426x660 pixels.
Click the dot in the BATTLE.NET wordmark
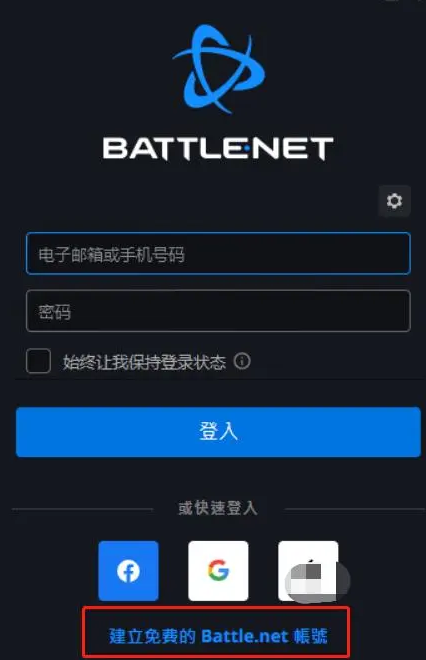(247, 149)
